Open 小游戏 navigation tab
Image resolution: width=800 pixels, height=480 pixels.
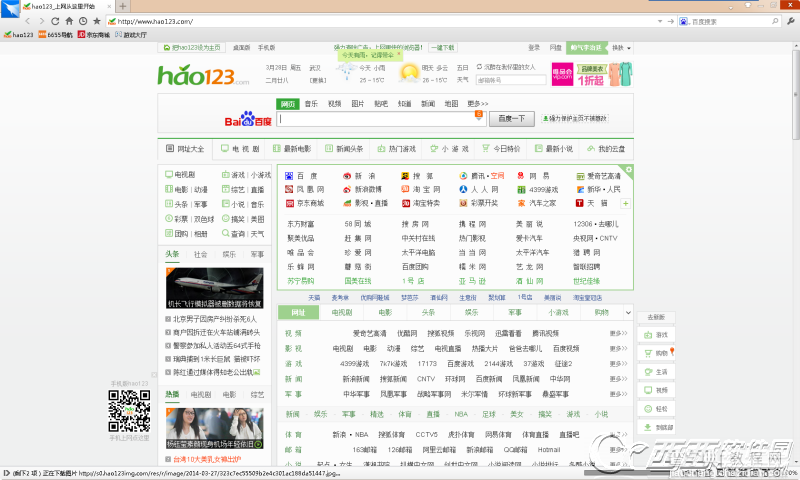[449, 149]
